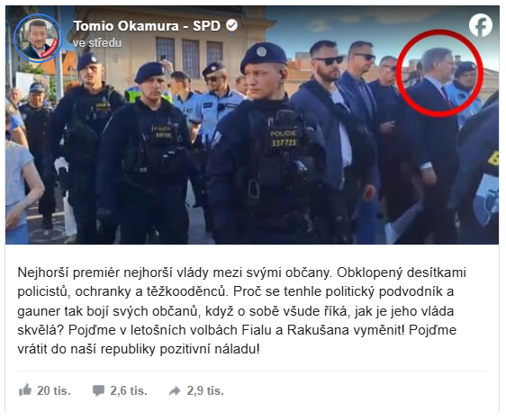Click the comment bubble icon

pyautogui.click(x=98, y=390)
